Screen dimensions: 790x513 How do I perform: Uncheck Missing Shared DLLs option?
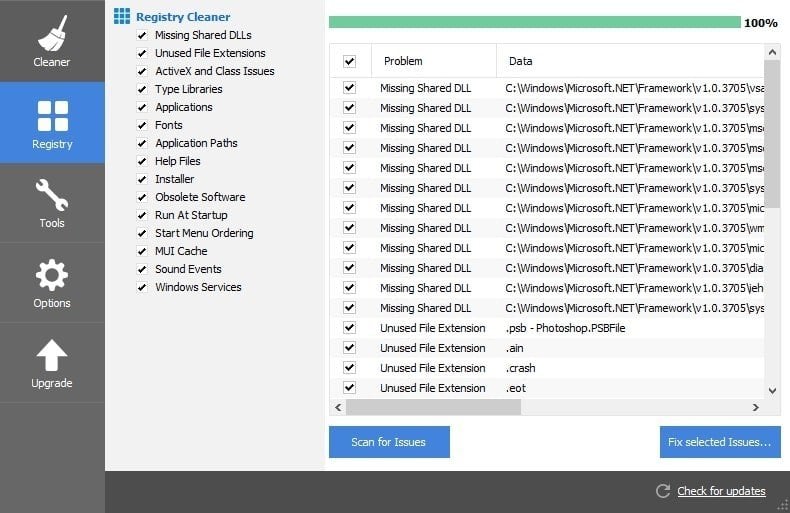pos(142,35)
